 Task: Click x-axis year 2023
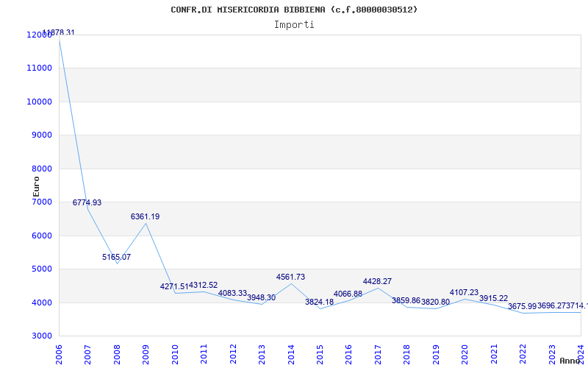tap(552, 354)
